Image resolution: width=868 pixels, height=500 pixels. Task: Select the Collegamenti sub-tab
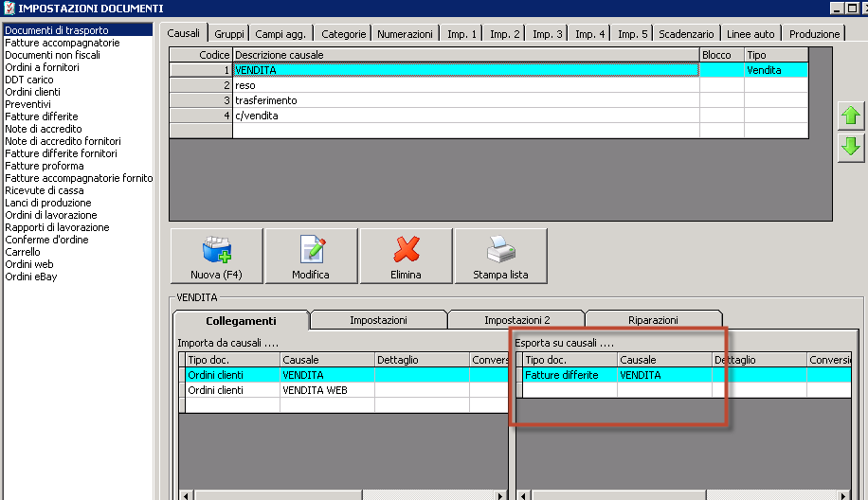pos(241,321)
